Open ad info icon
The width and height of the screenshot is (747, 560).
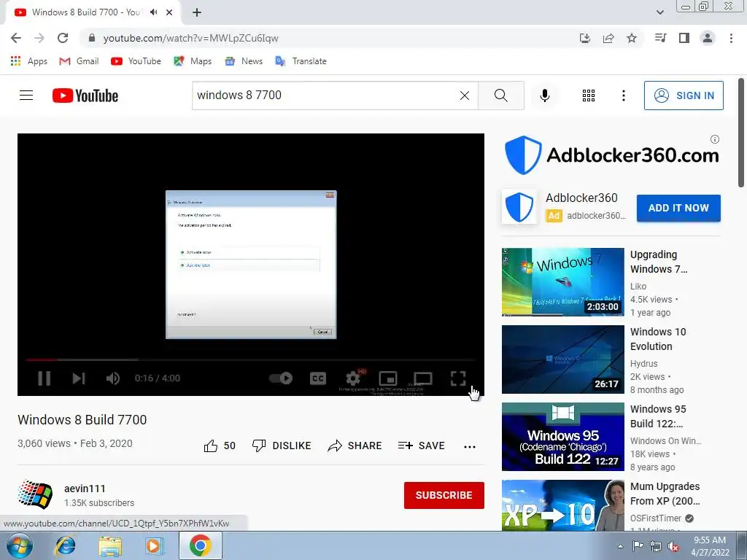click(715, 139)
